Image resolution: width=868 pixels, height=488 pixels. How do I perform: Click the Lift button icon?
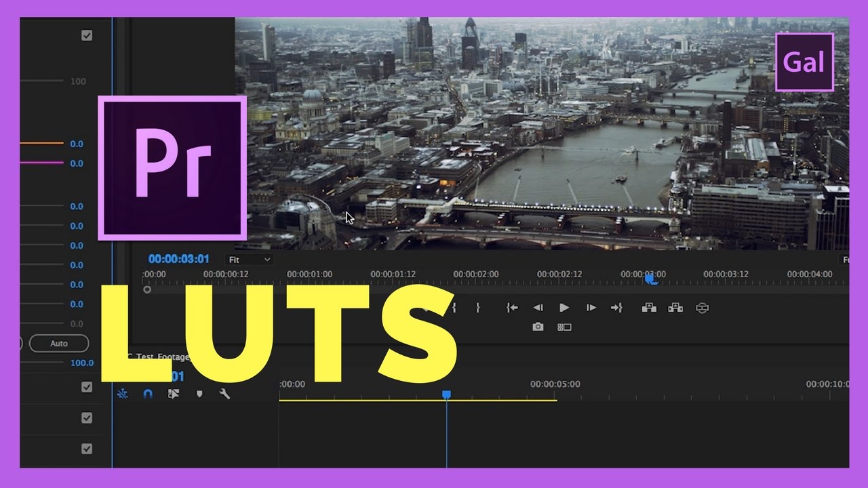pos(649,308)
